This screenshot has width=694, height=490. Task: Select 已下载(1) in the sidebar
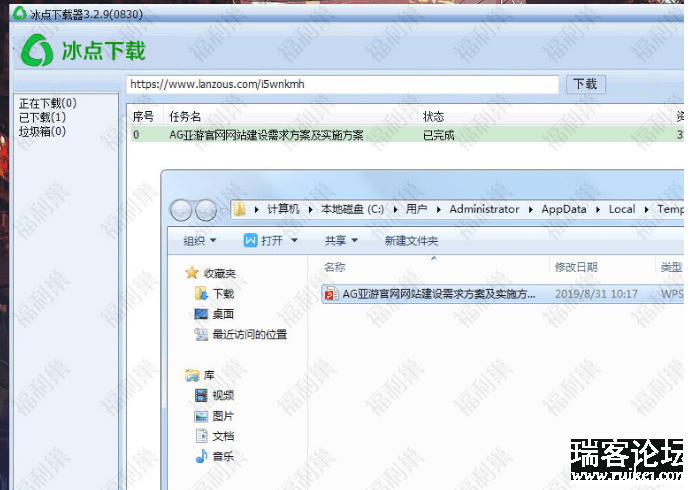point(42,117)
